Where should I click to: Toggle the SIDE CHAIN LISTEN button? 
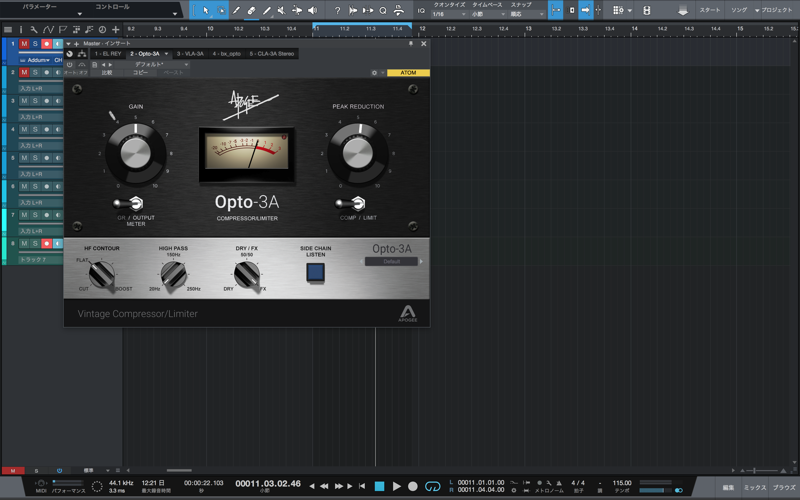click(315, 272)
